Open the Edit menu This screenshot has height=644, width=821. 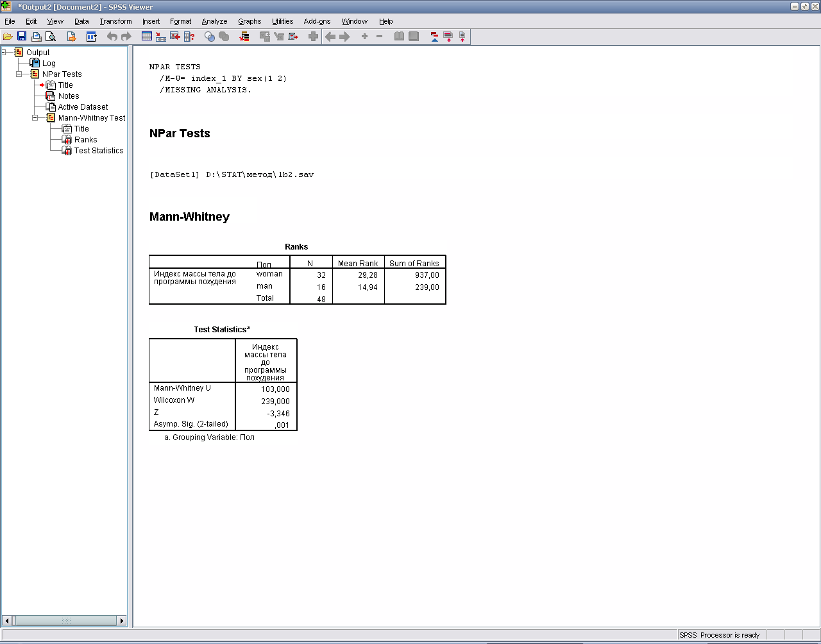click(x=31, y=21)
